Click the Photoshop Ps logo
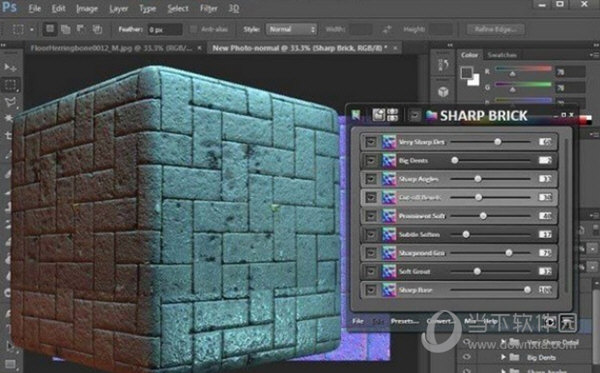The height and width of the screenshot is (373, 600). (x=9, y=8)
